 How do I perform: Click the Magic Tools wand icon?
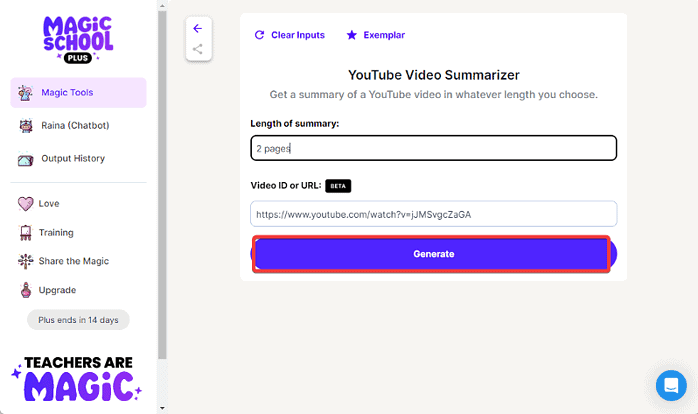click(26, 93)
